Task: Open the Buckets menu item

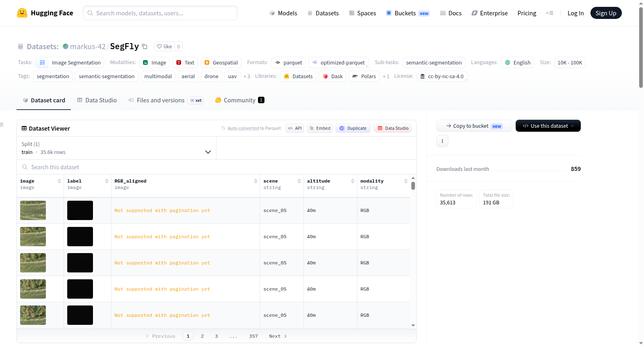Action: pyautogui.click(x=407, y=13)
